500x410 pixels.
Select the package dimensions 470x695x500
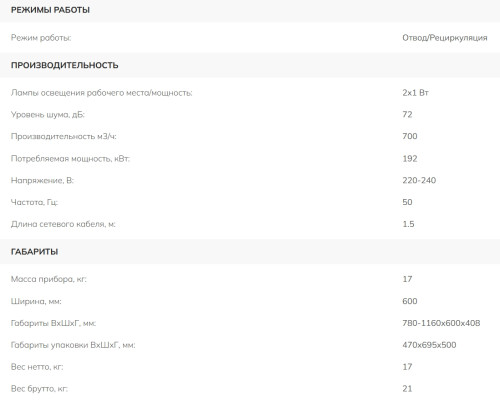[x=429, y=345]
